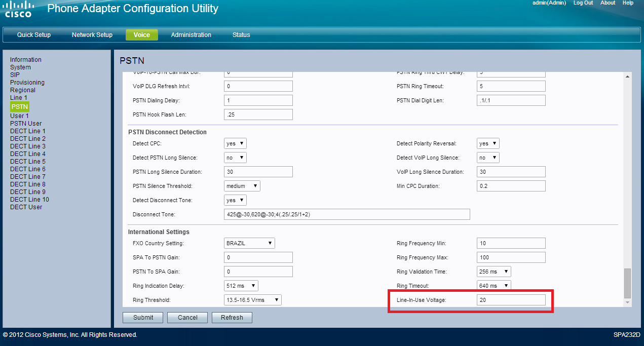Open the Detect CPC dropdown

tap(235, 144)
